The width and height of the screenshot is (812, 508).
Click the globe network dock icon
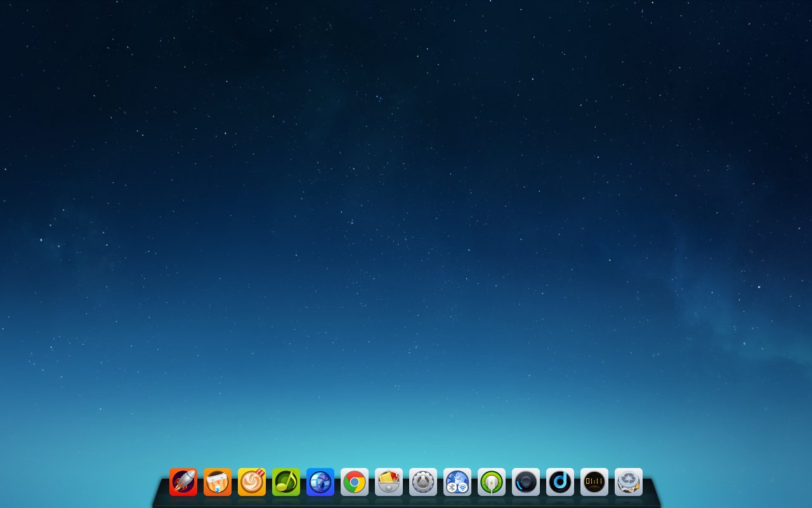[457, 479]
